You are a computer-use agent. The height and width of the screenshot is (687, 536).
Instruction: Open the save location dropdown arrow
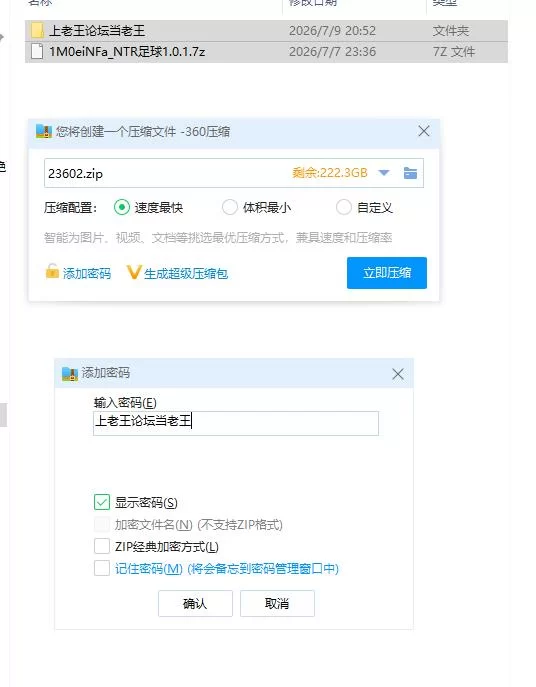click(384, 173)
